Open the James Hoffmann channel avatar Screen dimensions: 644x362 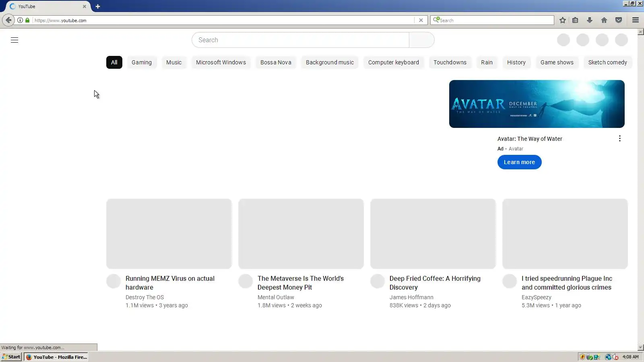(378, 281)
